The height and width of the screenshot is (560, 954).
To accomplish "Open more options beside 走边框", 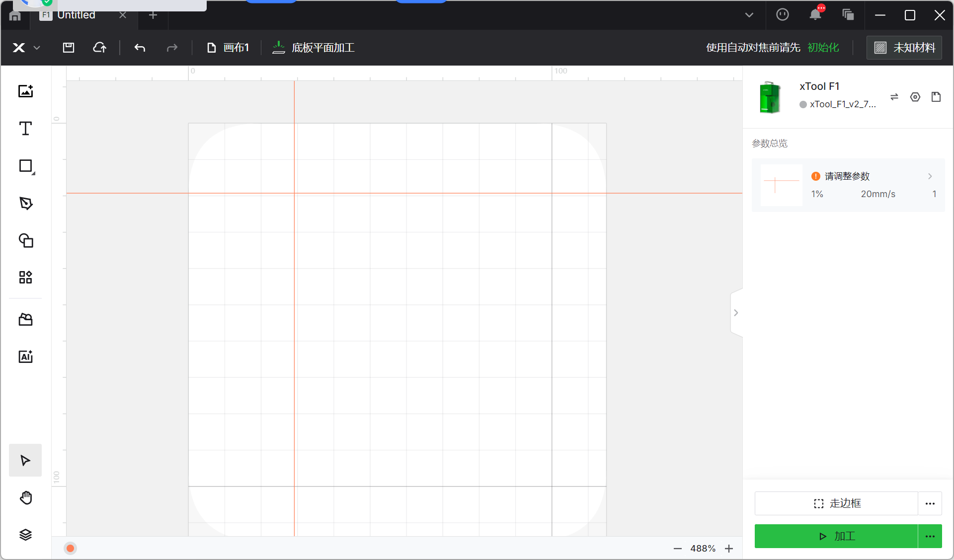I will point(930,503).
